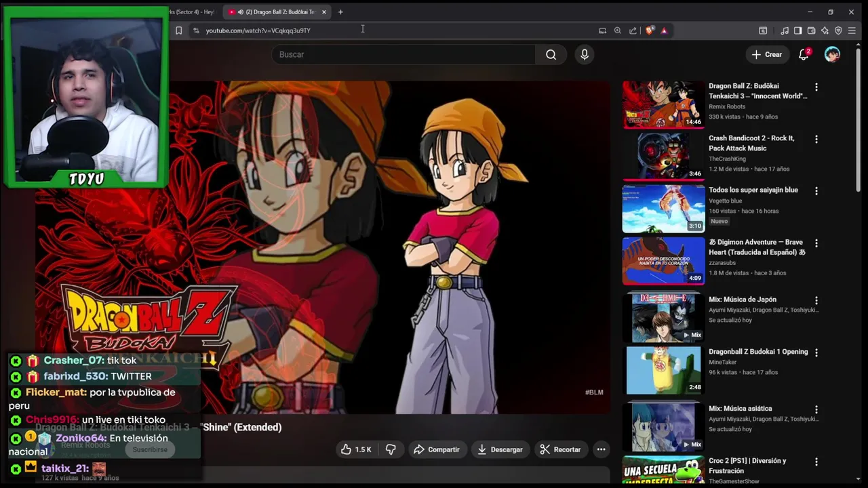Open more actions ellipsis under video
The width and height of the screenshot is (868, 488).
[x=601, y=449]
